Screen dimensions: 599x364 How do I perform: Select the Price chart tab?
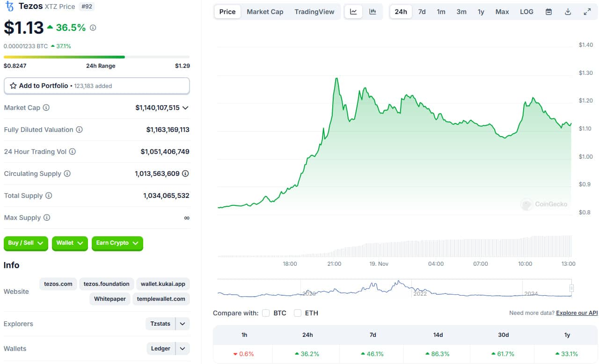[227, 12]
